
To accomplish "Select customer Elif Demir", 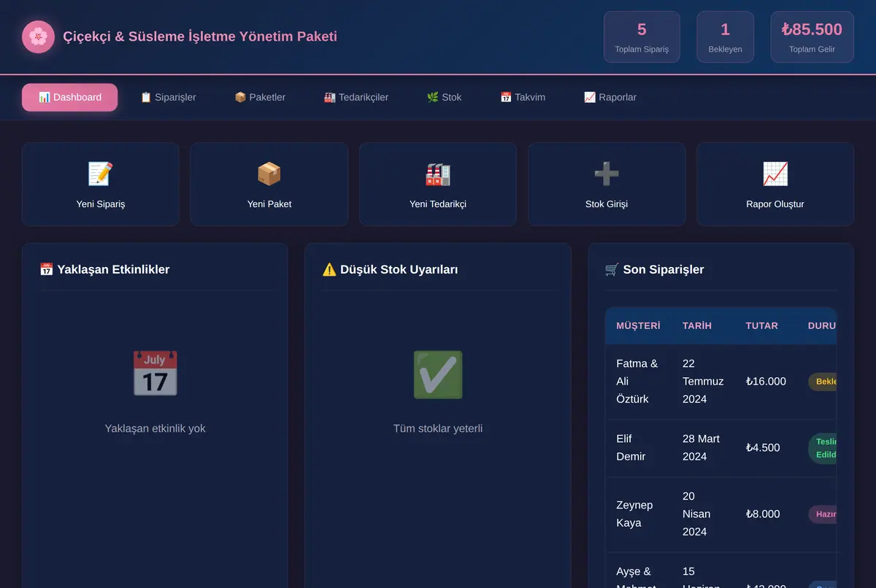I will point(631,447).
